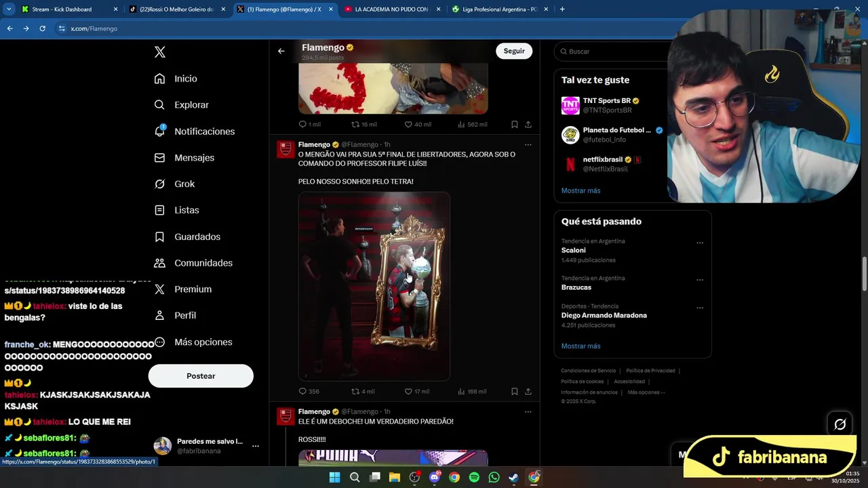868x488 pixels.
Task: Open the trophy mirror photo in the post
Action: coord(374,286)
